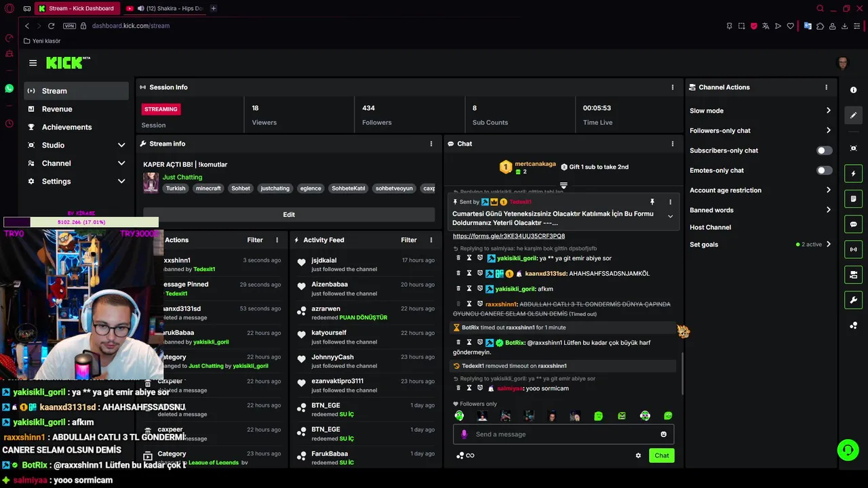
Task: Reload the page with the browser refresh button
Action: 51,26
